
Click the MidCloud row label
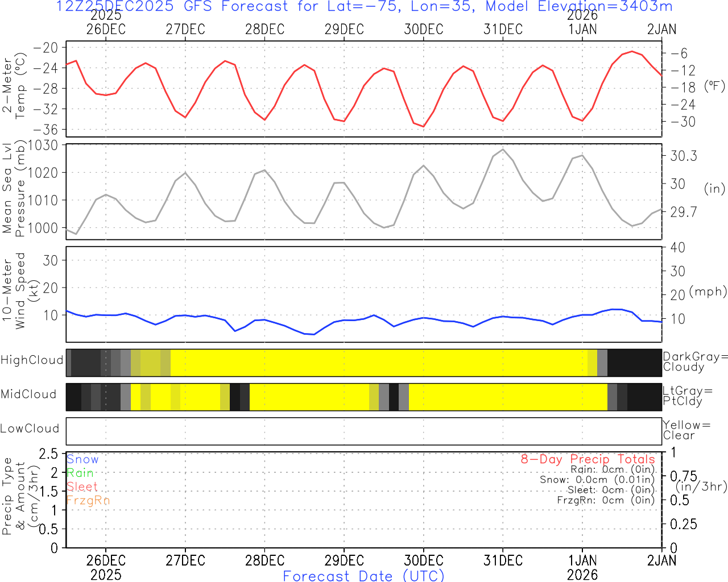28,394
